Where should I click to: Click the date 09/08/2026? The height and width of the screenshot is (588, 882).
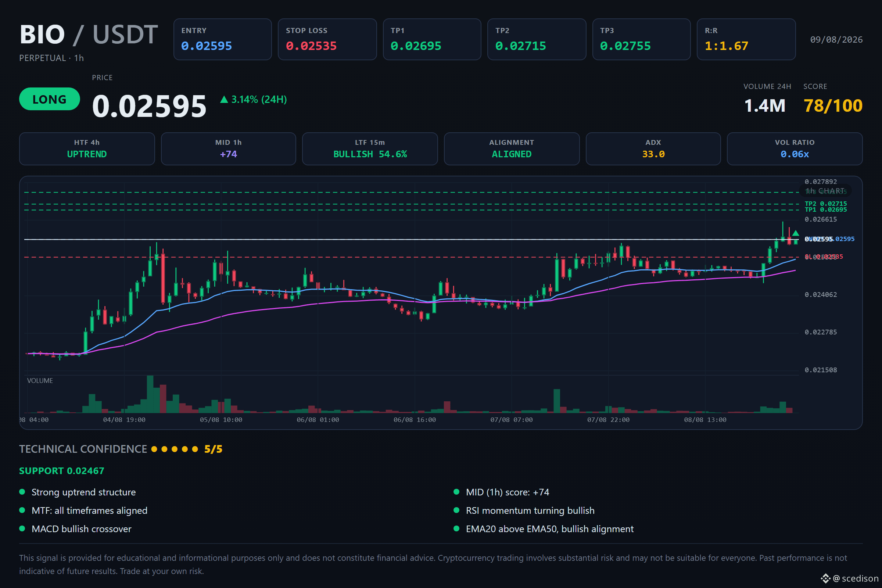[836, 40]
